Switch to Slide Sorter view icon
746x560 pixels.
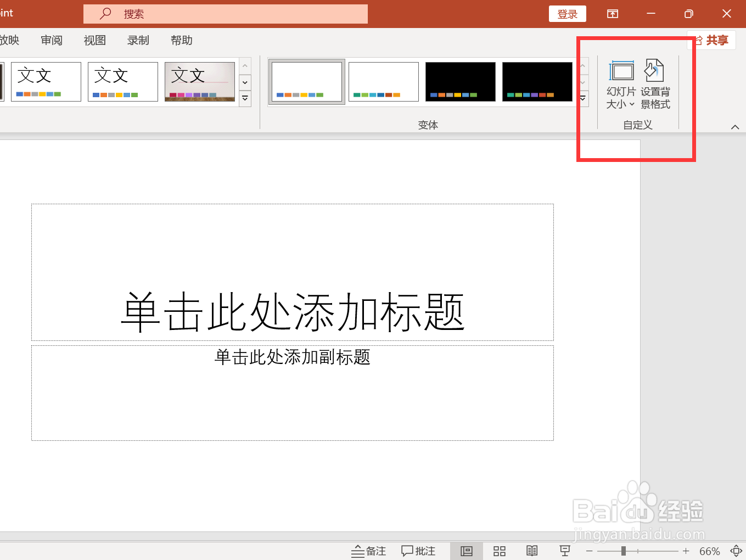tap(500, 551)
